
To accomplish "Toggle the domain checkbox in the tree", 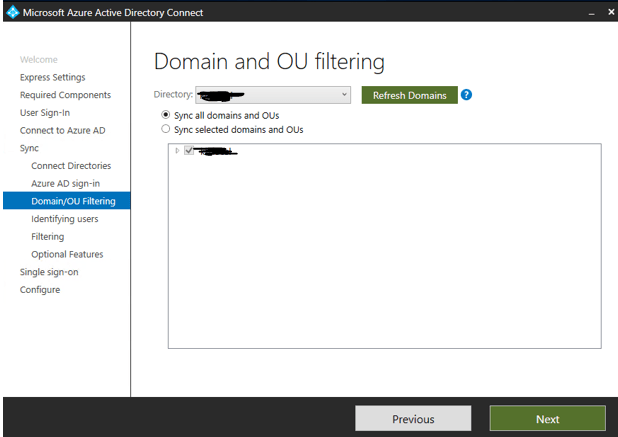I will [x=189, y=151].
